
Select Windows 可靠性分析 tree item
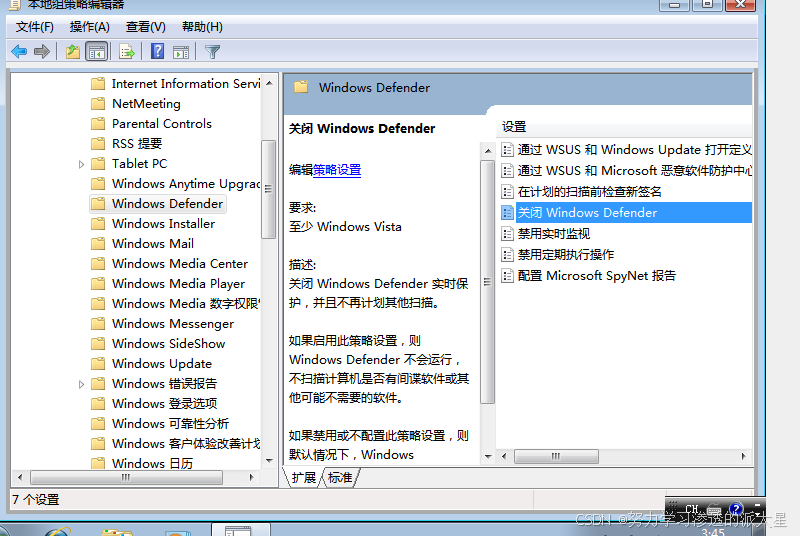coord(170,423)
